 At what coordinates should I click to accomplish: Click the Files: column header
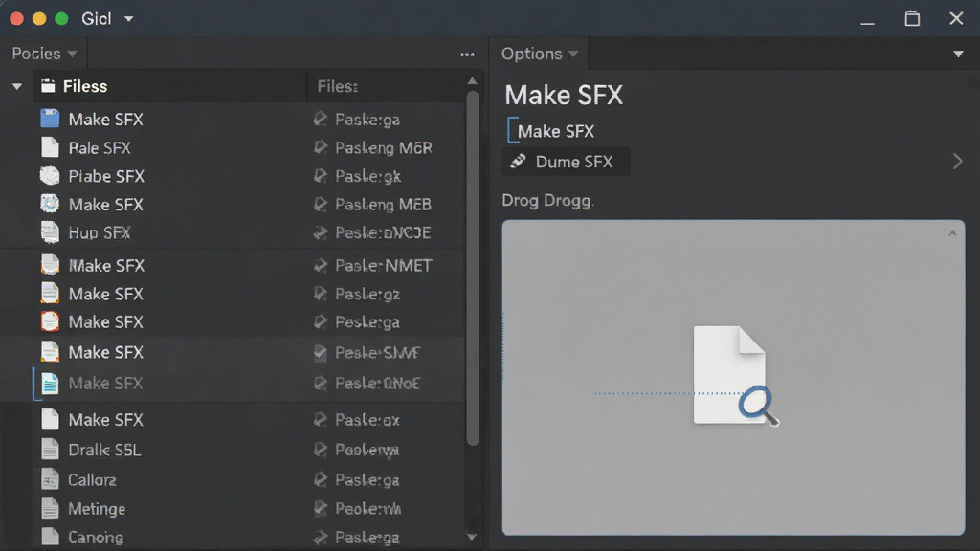pos(338,86)
